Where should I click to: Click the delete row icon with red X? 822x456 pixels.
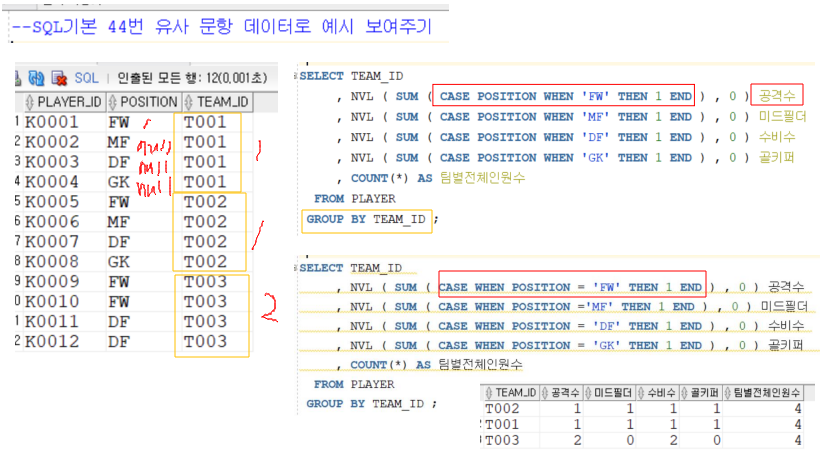pos(59,78)
